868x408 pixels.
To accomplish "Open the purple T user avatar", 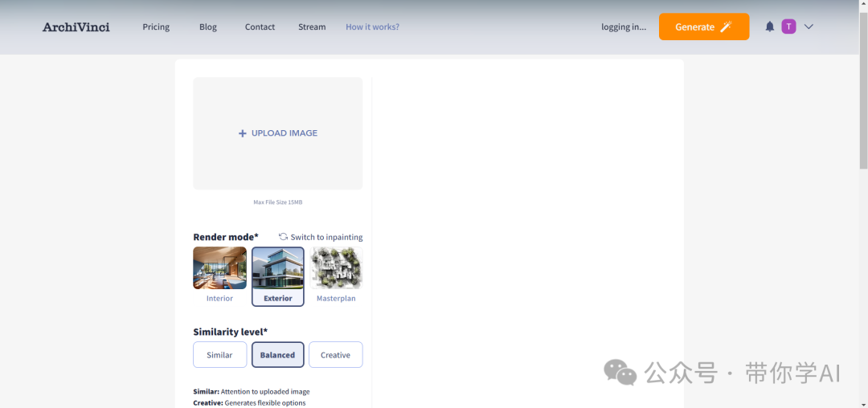I will coord(788,27).
